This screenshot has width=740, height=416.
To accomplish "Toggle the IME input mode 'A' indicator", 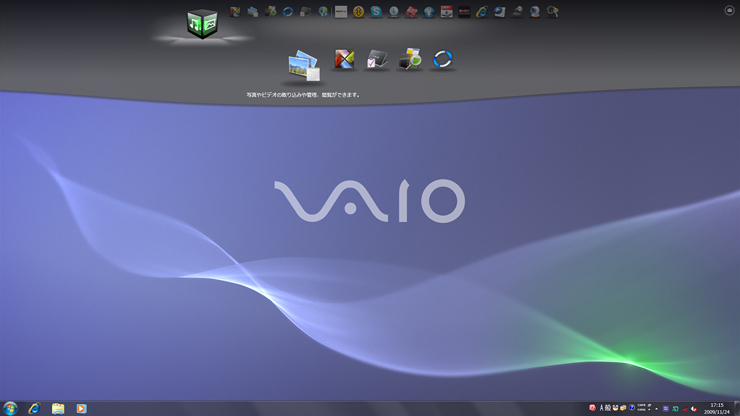I will coord(602,408).
